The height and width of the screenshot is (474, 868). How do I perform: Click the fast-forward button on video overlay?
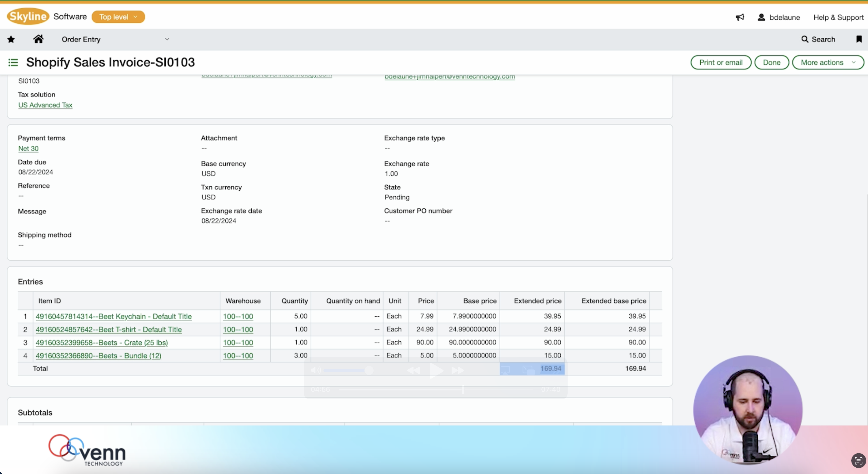[x=458, y=371]
